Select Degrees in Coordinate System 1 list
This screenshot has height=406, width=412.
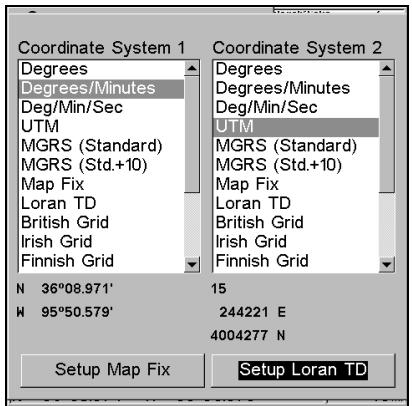point(101,69)
